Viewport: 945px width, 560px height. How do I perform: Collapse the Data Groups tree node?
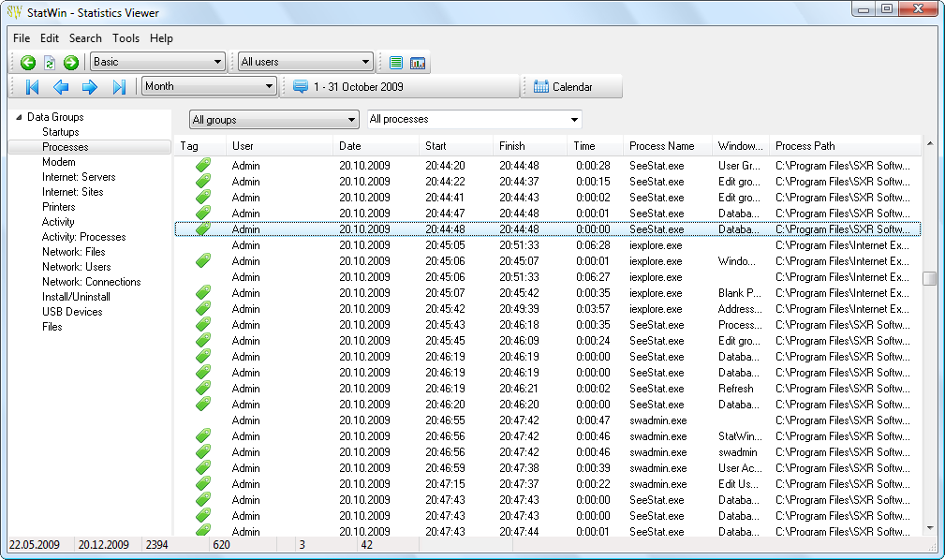click(19, 117)
